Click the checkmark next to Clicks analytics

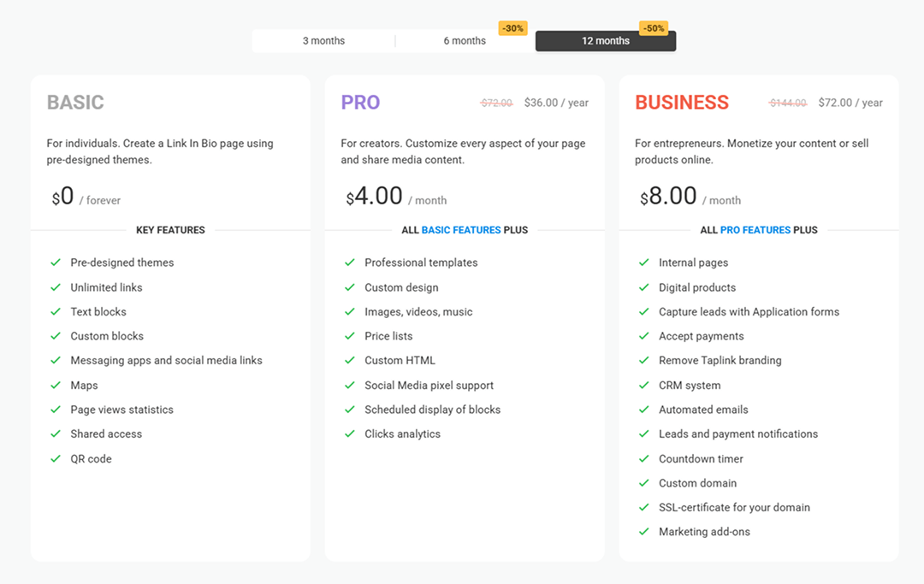[x=350, y=434]
